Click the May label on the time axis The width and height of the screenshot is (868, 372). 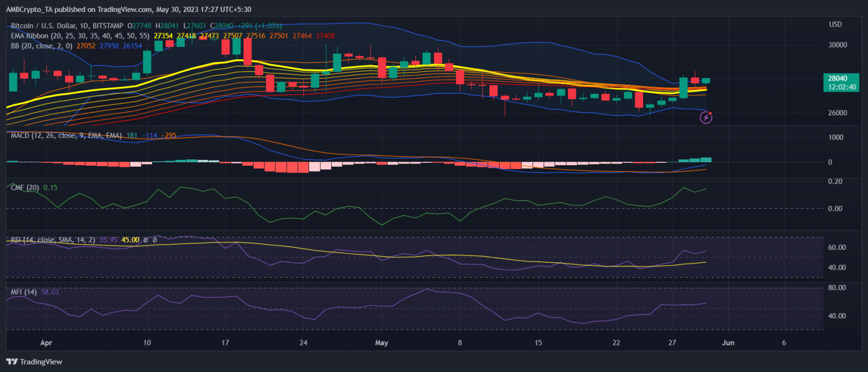click(x=382, y=343)
